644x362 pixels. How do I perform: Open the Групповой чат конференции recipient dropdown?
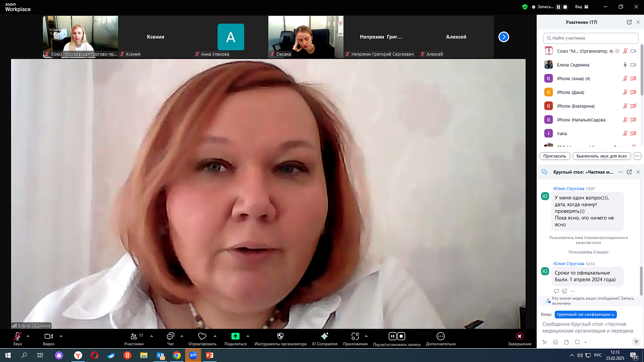point(586,314)
